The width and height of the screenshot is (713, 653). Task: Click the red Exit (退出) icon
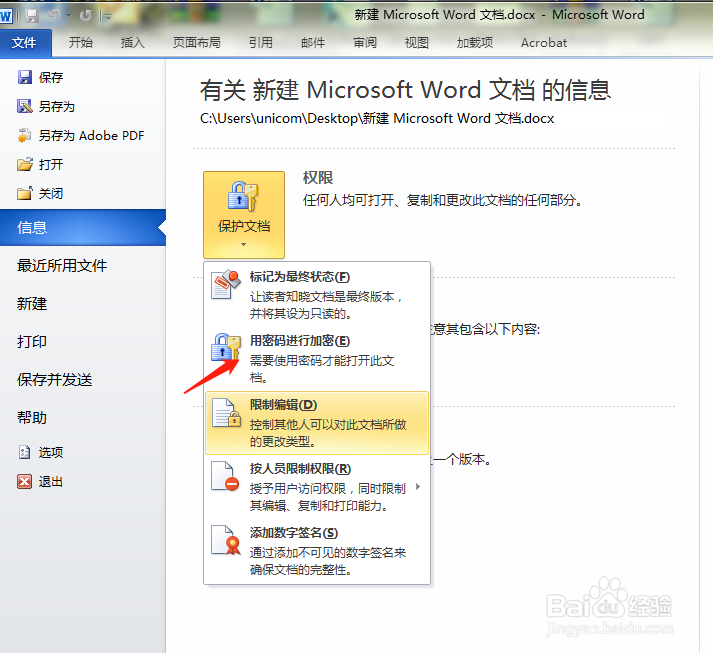(x=25, y=482)
